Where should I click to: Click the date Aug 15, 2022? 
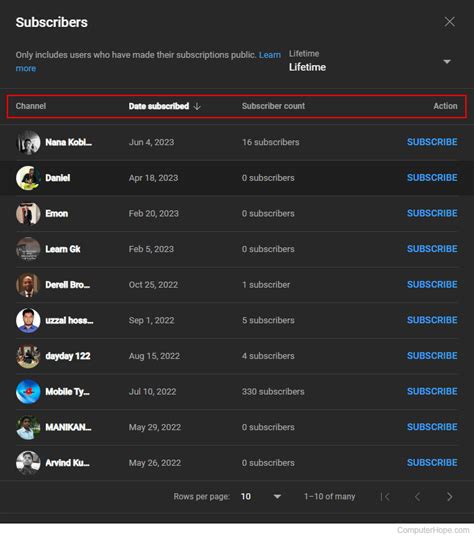154,356
